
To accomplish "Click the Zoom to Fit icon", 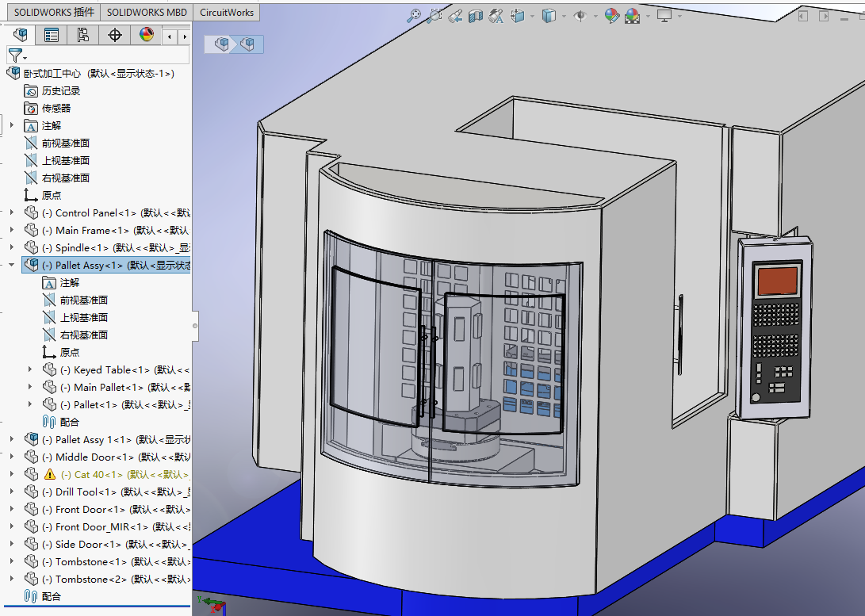I will (413, 15).
